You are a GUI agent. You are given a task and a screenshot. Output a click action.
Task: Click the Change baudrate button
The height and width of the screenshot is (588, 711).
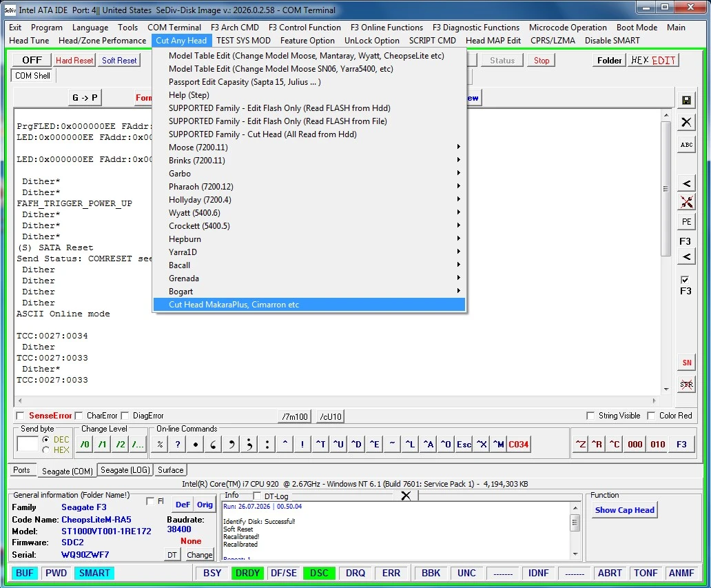[x=199, y=554]
